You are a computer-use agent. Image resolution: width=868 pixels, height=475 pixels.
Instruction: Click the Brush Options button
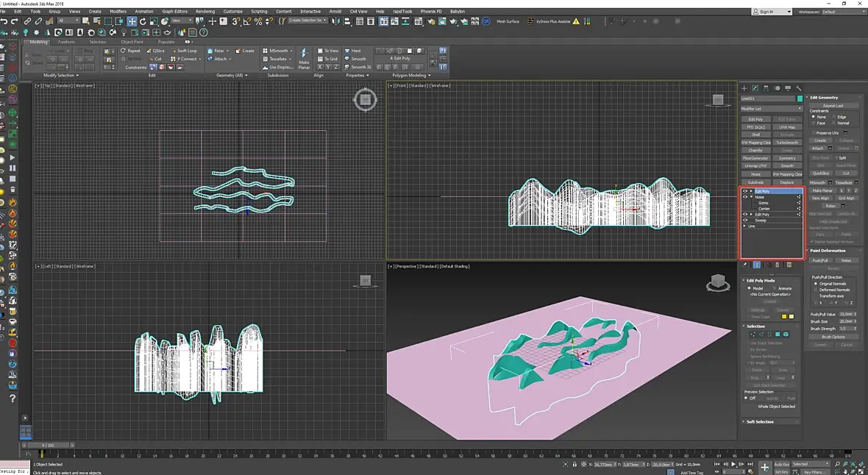click(833, 337)
